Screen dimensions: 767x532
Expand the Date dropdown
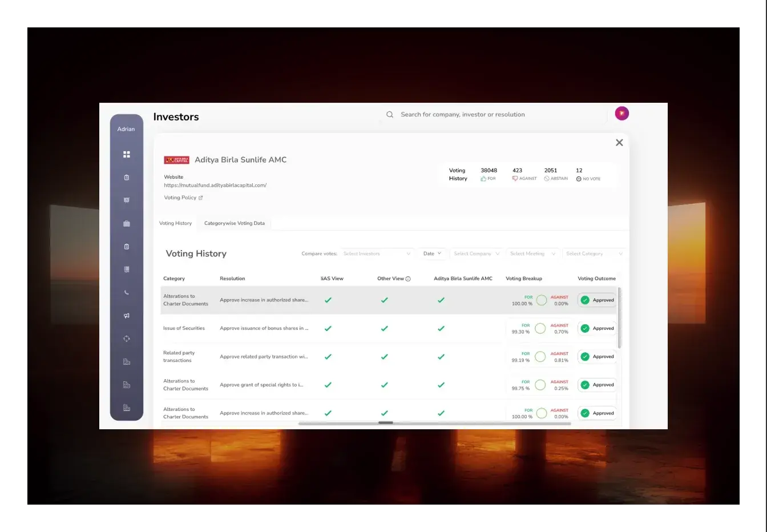432,254
